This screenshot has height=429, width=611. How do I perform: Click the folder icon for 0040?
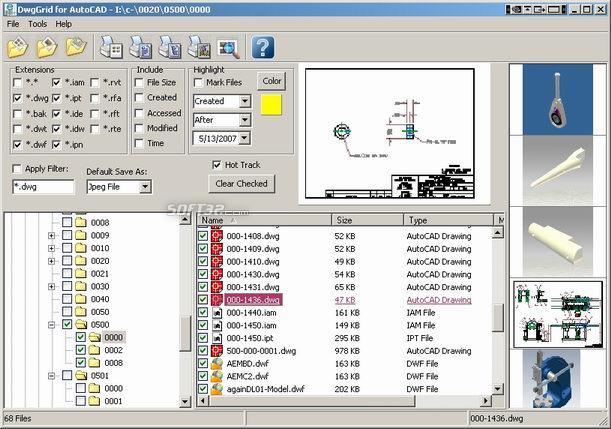81,299
